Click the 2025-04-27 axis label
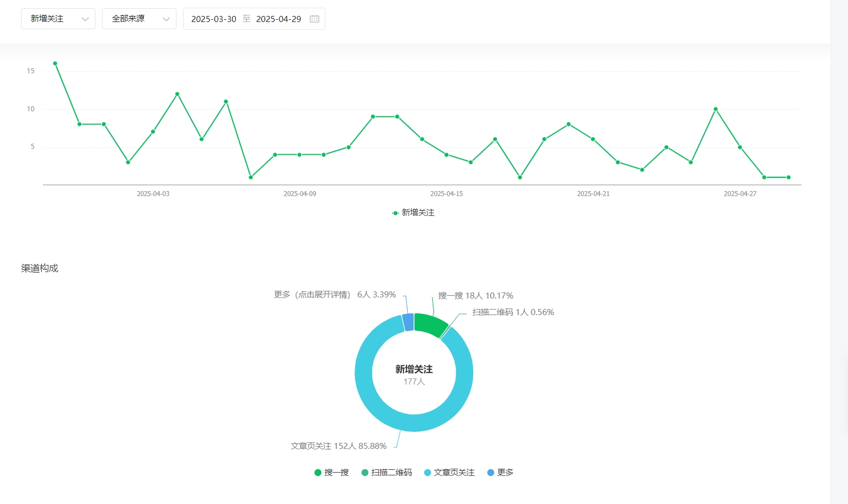Viewport: 848px width, 504px height. click(x=740, y=194)
